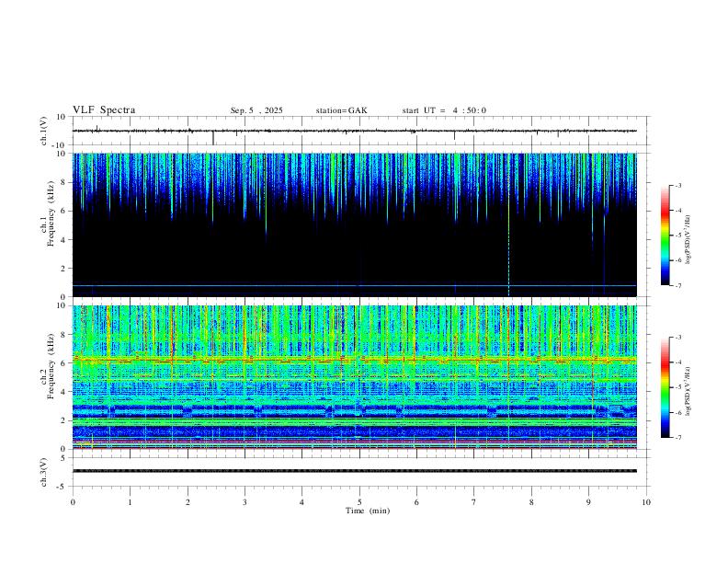Click the "VLF Spectra" plot title

pos(104,110)
